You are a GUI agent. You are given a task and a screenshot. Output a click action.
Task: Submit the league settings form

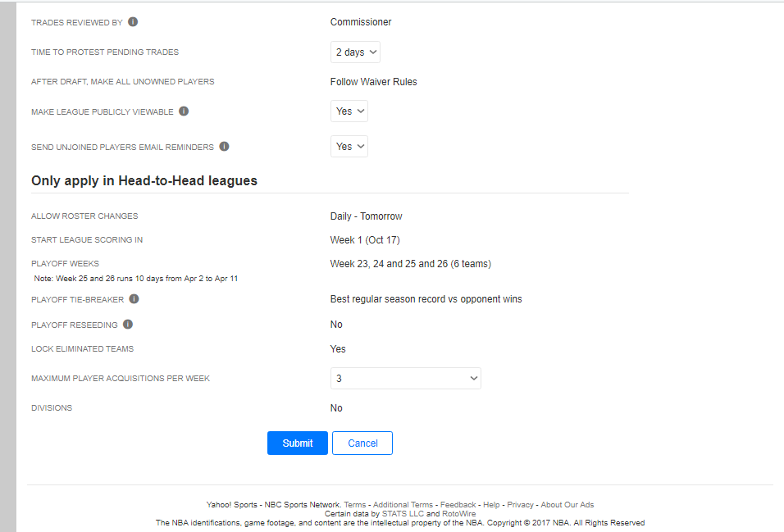pos(298,443)
